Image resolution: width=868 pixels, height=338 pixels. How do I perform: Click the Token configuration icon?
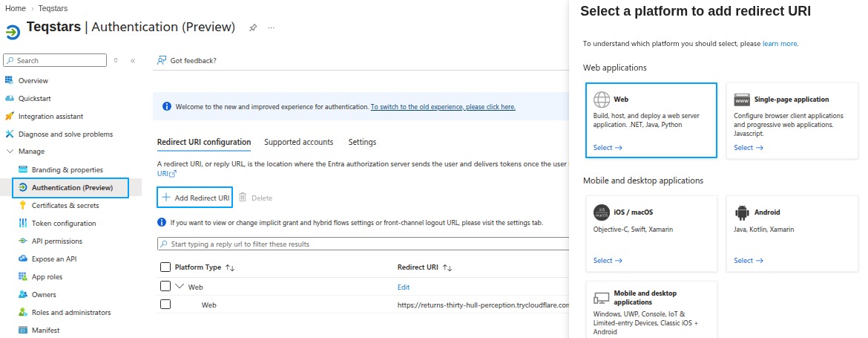[23, 224]
